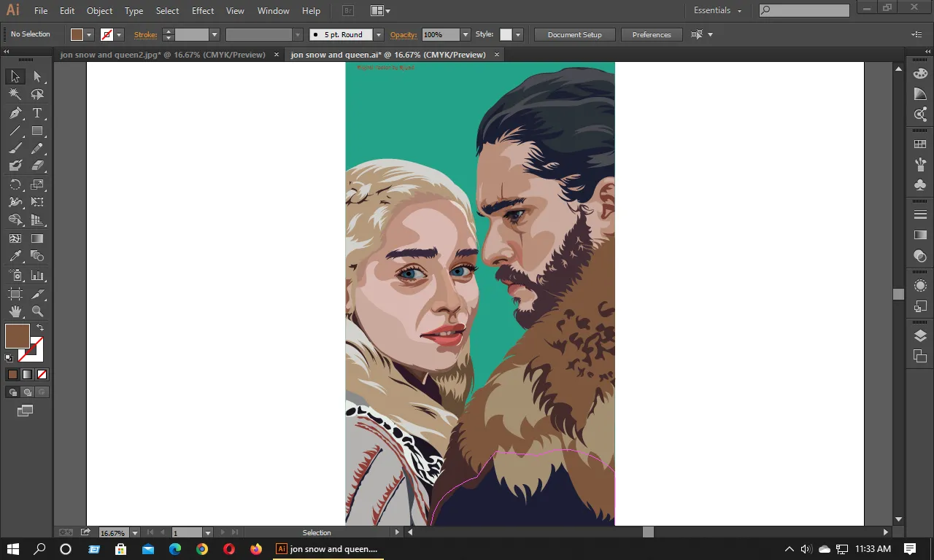Open the fill color dropdown arrow
934x560 pixels.
[x=89, y=34]
